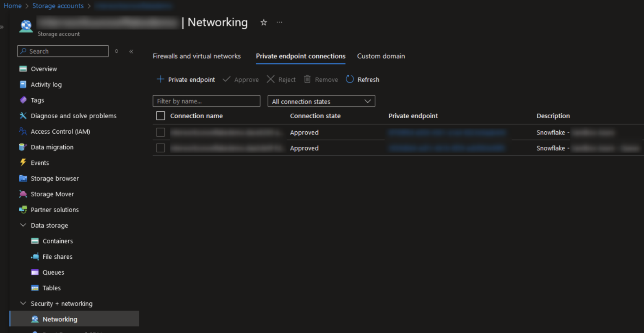The image size is (644, 333).
Task: Open Tables via its sidebar icon
Action: [35, 288]
